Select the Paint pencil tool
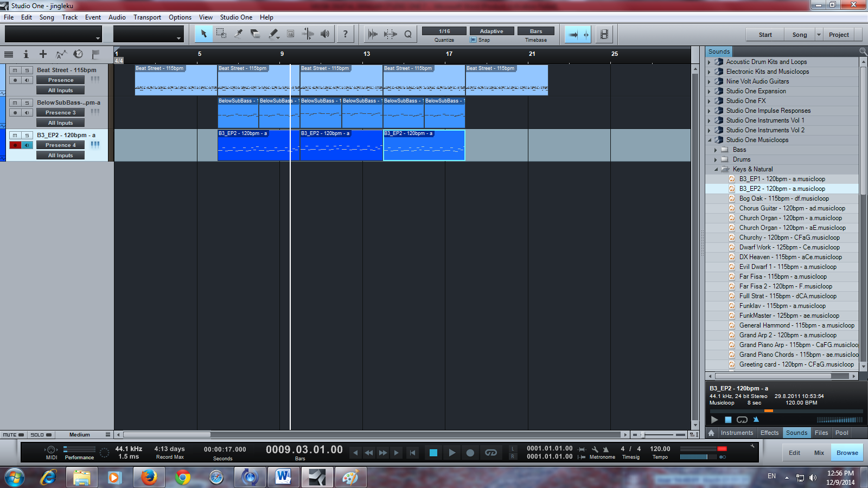868x488 pixels. click(x=273, y=34)
